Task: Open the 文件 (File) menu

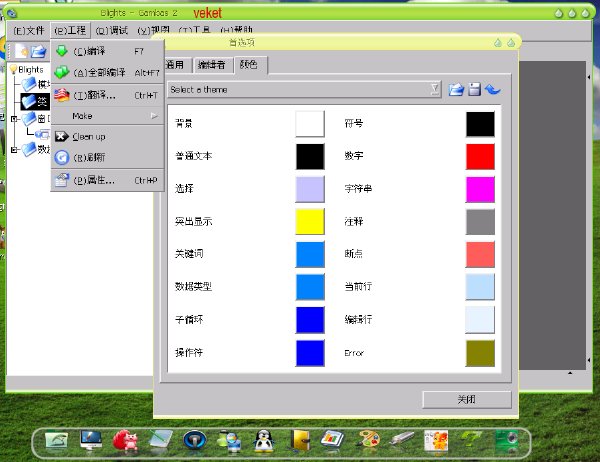Action: coord(29,30)
